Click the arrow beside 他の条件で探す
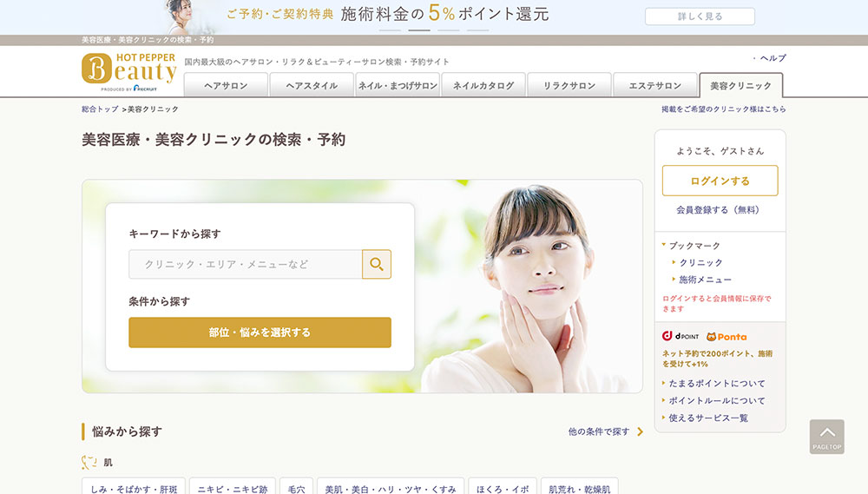Screen dimensions: 868x494 pos(640,431)
